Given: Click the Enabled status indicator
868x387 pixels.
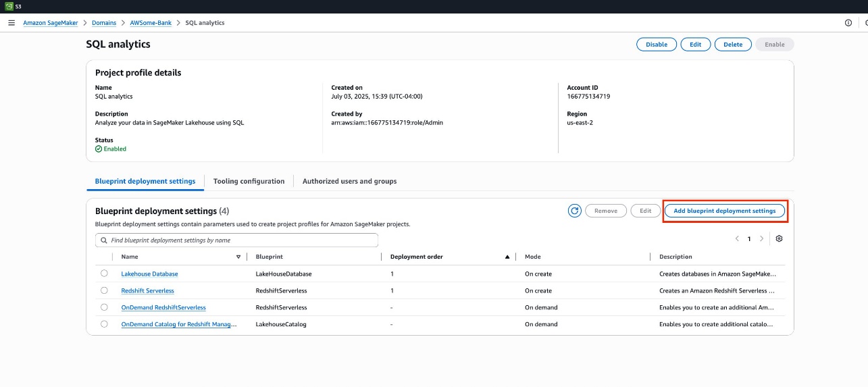Looking at the screenshot, I should [111, 149].
